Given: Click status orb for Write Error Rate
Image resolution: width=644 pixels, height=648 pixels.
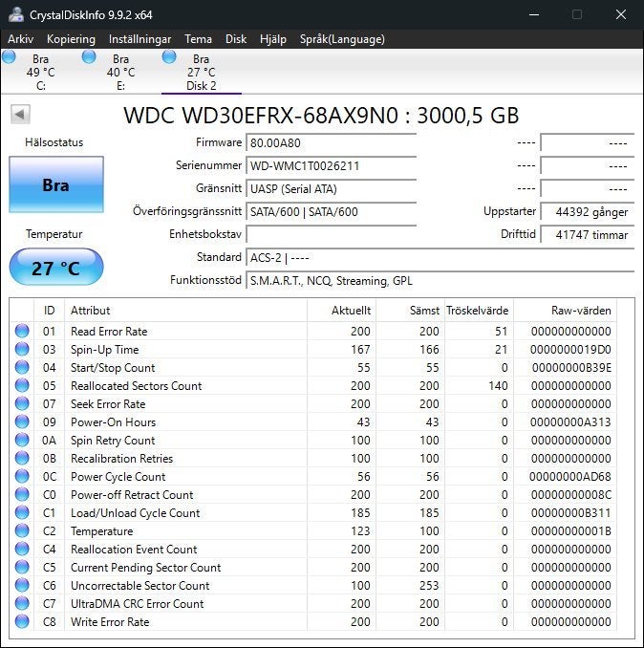Looking at the screenshot, I should coord(22,621).
